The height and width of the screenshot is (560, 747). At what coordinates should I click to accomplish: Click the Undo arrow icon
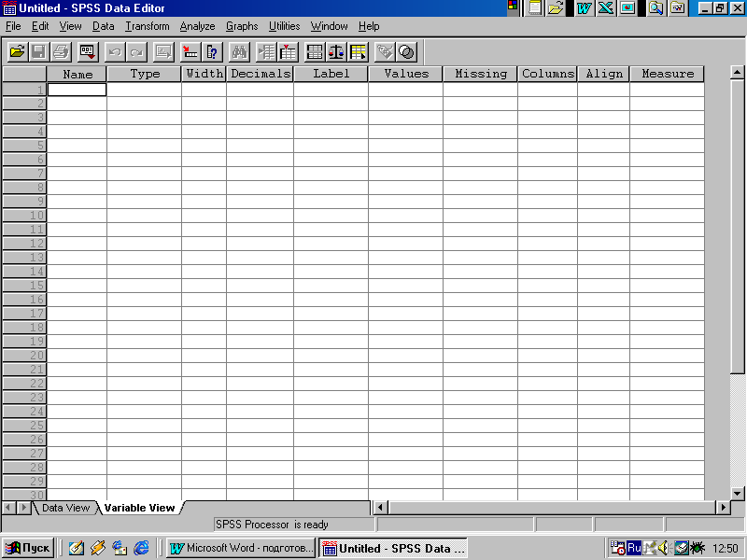coord(115,52)
